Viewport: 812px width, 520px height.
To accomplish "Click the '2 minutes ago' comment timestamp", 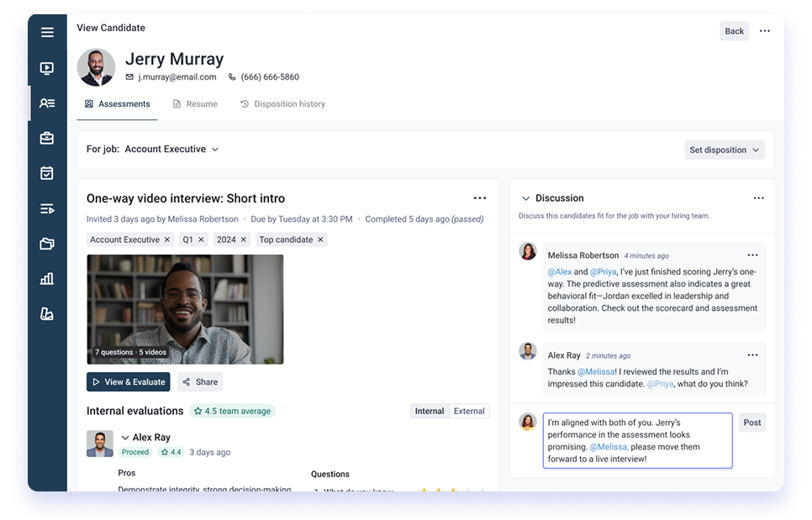I will point(608,355).
